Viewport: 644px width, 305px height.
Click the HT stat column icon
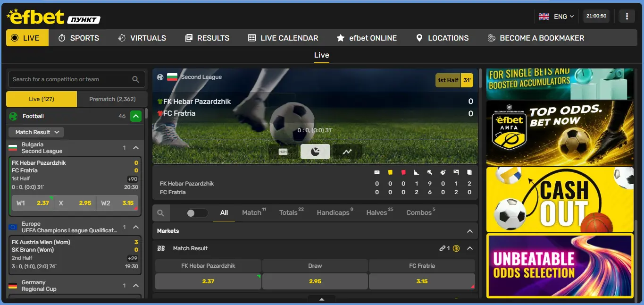coord(377,173)
